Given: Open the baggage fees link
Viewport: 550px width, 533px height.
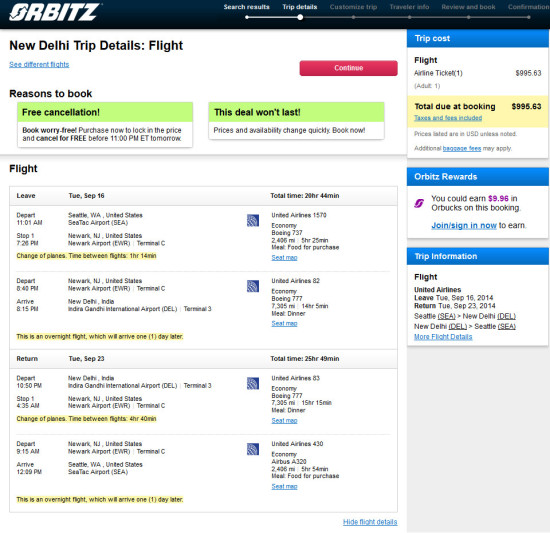Looking at the screenshot, I should (x=462, y=148).
